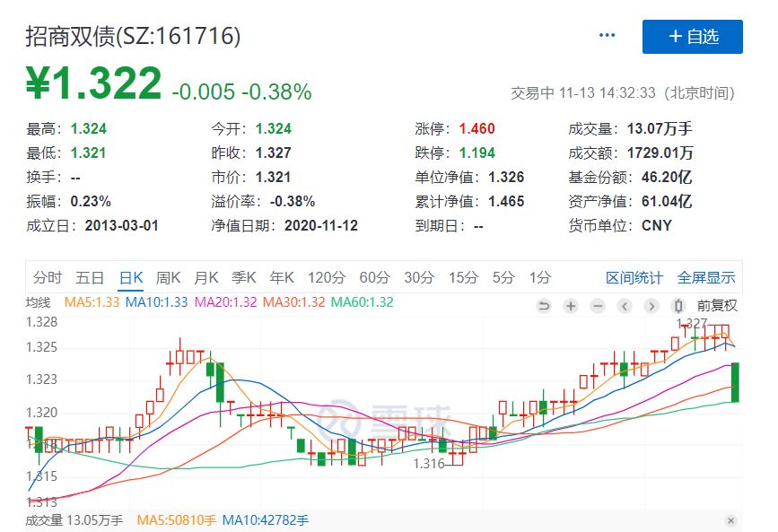Screen dimensions: 778x532
Task: Open 全屏显示 fullscreen chart
Action: tap(706, 277)
